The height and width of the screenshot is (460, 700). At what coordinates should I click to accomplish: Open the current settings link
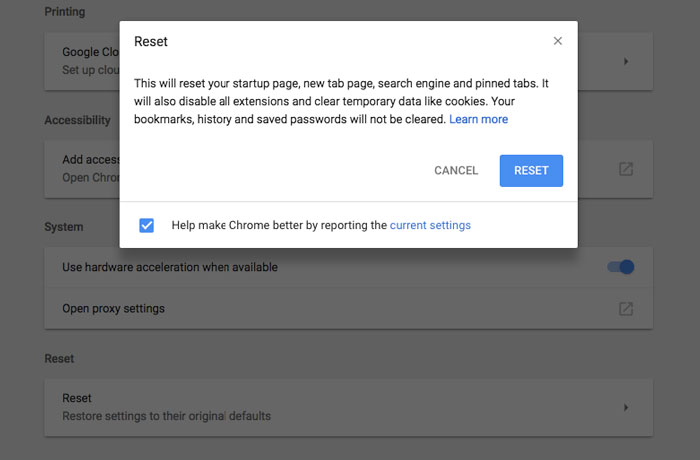point(430,225)
